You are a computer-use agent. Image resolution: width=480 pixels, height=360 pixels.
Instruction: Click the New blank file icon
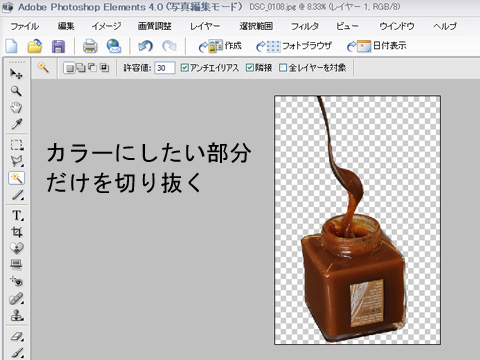[12, 46]
